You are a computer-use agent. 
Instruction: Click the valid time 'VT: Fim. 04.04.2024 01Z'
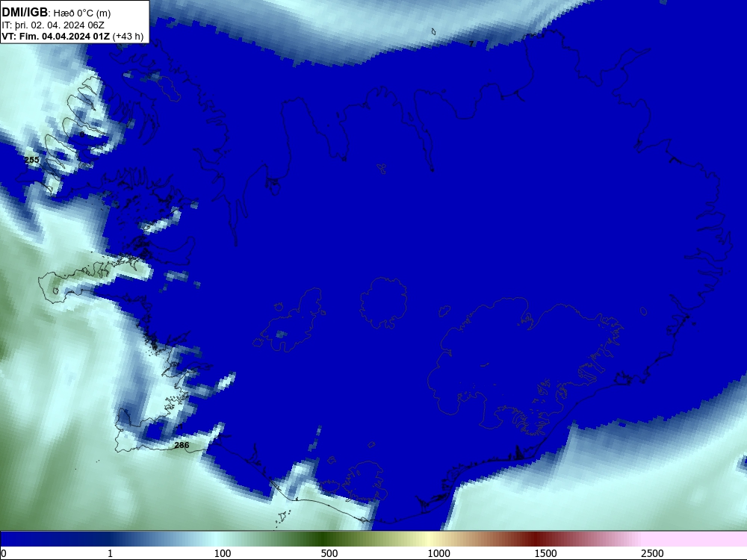(56, 37)
